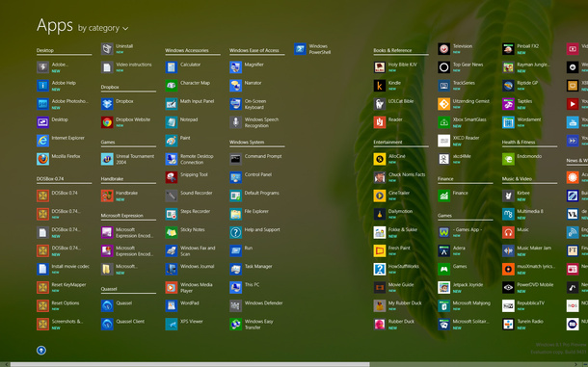This screenshot has width=588, height=367.
Task: Open Dailymotion app
Action: pyautogui.click(x=393, y=215)
